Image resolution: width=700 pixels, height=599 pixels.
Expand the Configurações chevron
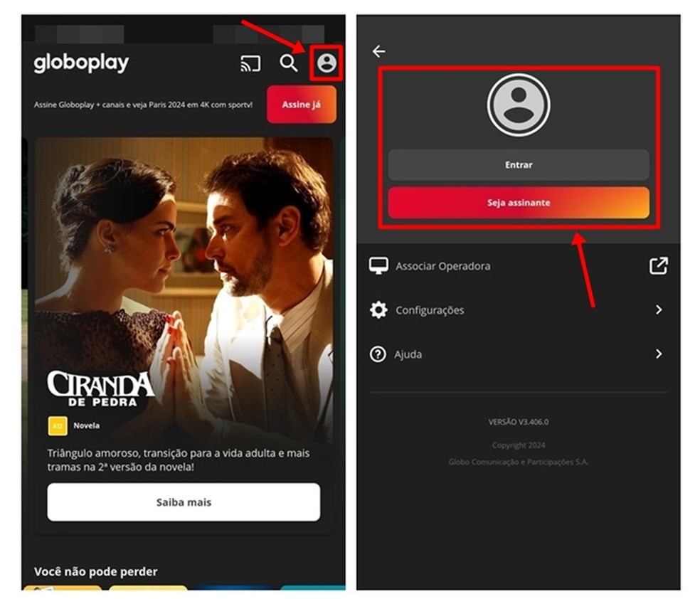[659, 309]
